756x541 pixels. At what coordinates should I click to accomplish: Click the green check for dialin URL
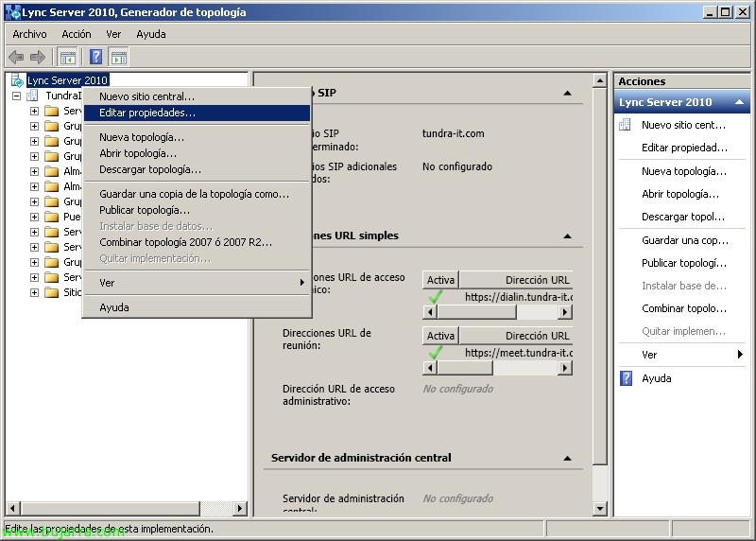tap(435, 297)
